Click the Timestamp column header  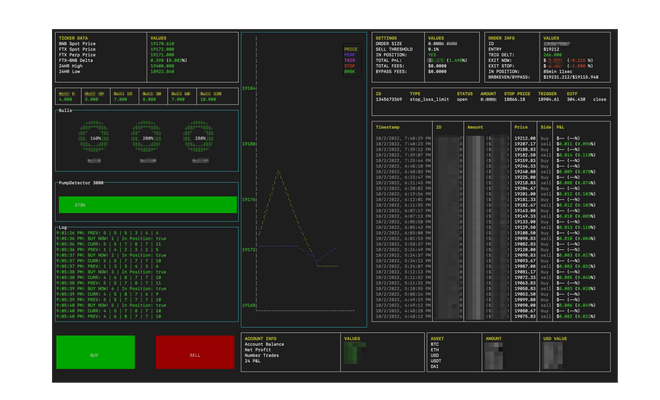click(387, 127)
